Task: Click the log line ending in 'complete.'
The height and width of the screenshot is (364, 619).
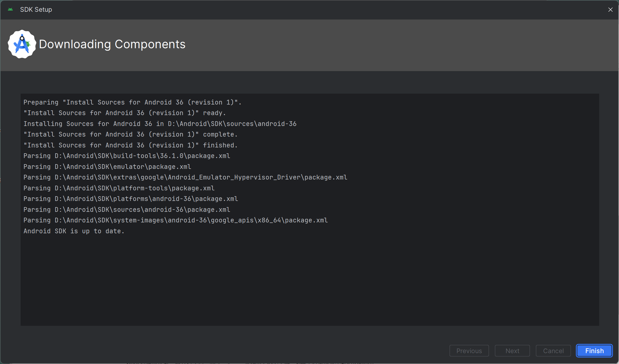Action: (130, 134)
